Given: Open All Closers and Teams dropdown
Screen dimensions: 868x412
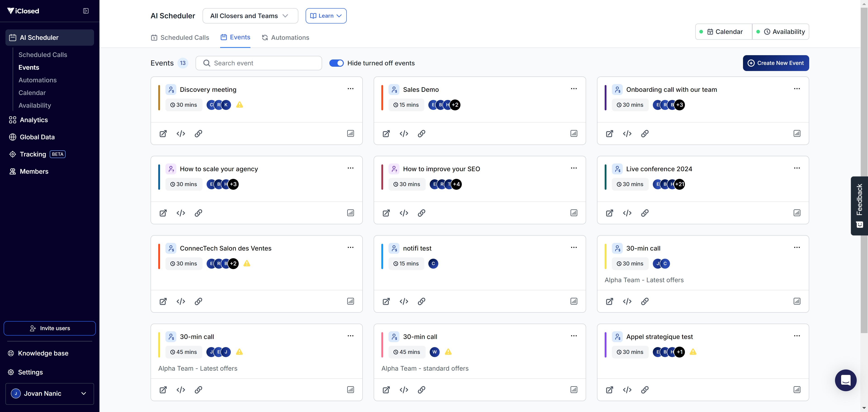Looking at the screenshot, I should point(250,16).
